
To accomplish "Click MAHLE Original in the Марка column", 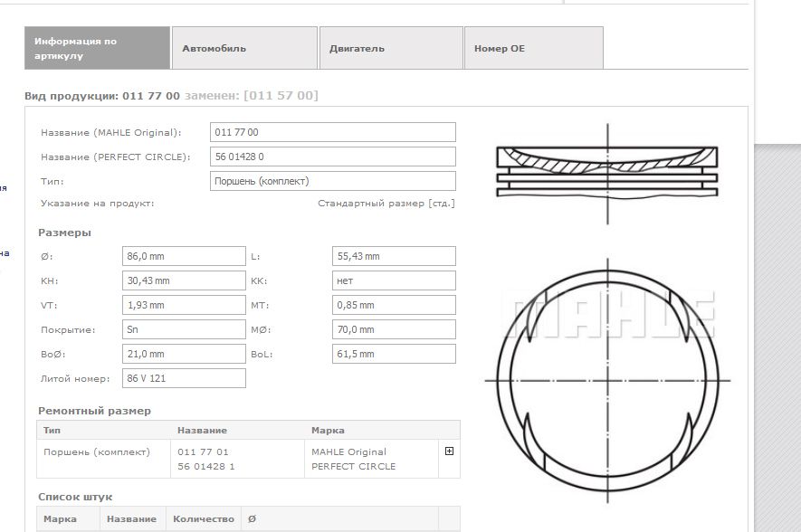I will coord(348,451).
